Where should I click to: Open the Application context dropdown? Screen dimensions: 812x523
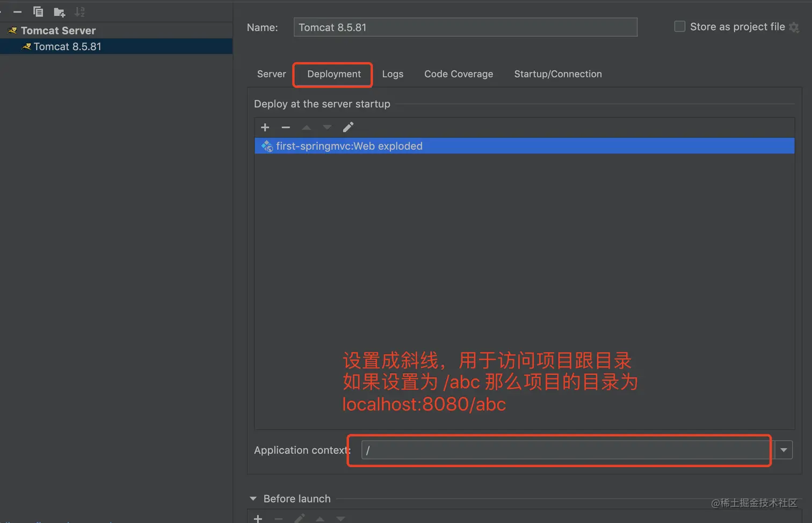784,450
